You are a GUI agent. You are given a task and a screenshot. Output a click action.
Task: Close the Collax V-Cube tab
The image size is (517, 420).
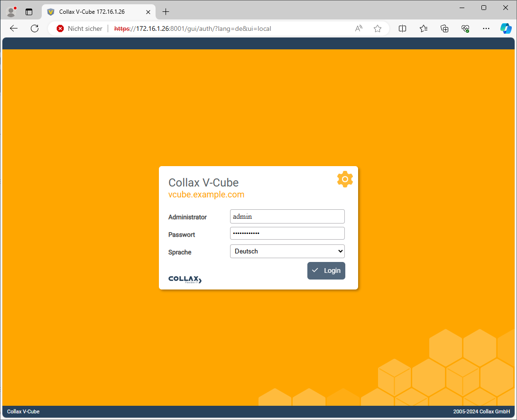148,12
